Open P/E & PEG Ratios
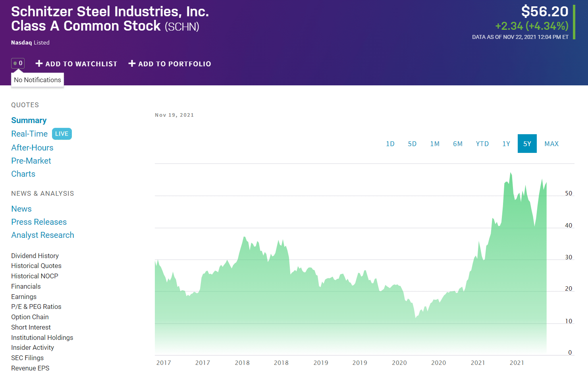This screenshot has width=588, height=378. 36,307
